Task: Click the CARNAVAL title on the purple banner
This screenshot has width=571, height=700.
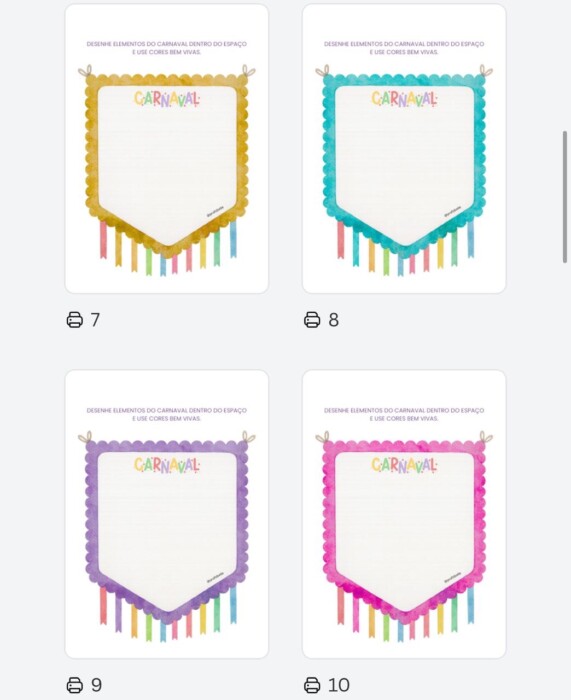Action: (167, 465)
